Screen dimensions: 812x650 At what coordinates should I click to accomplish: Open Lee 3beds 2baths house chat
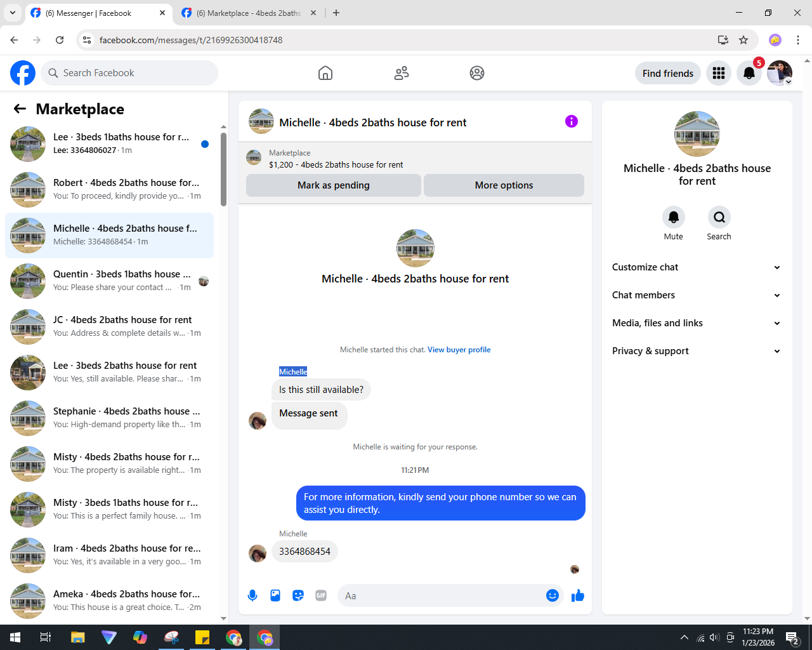tap(109, 373)
